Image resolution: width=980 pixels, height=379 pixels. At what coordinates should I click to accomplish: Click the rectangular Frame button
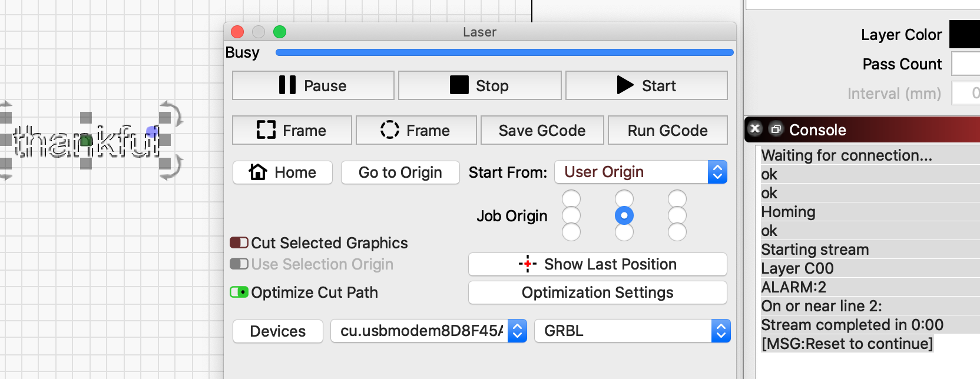pyautogui.click(x=292, y=130)
